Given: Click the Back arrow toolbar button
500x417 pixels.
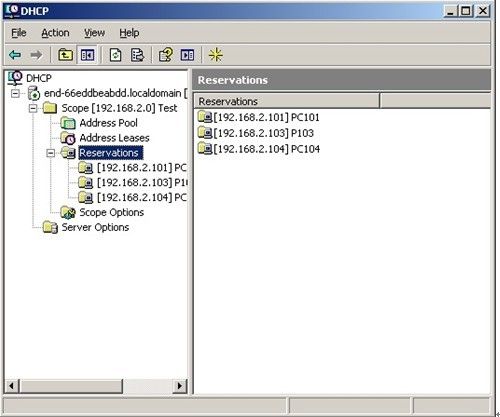Looking at the screenshot, I should click(x=15, y=55).
